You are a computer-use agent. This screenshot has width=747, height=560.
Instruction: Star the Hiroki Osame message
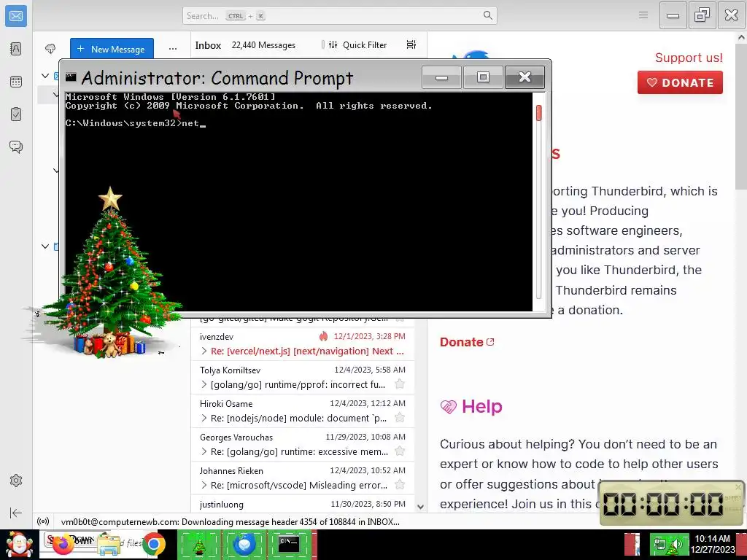(400, 418)
